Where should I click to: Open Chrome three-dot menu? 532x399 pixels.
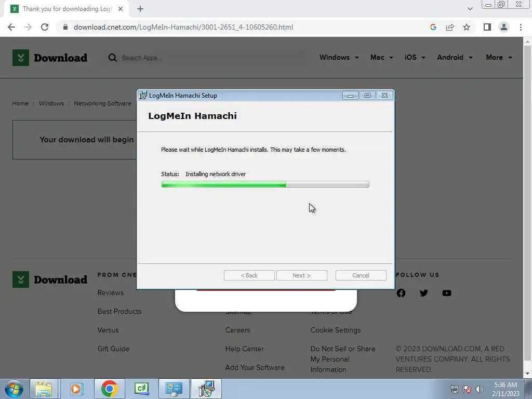[521, 27]
